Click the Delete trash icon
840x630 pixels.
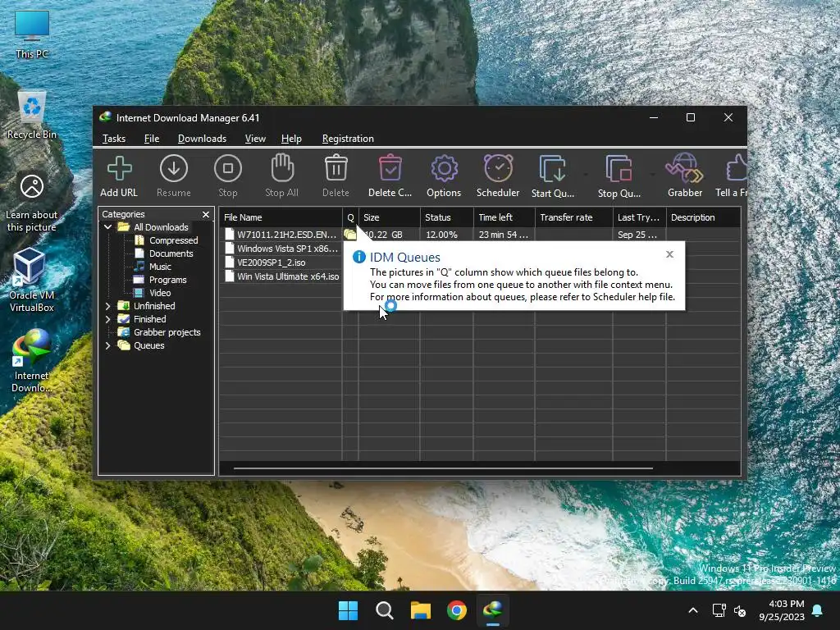pyautogui.click(x=336, y=168)
